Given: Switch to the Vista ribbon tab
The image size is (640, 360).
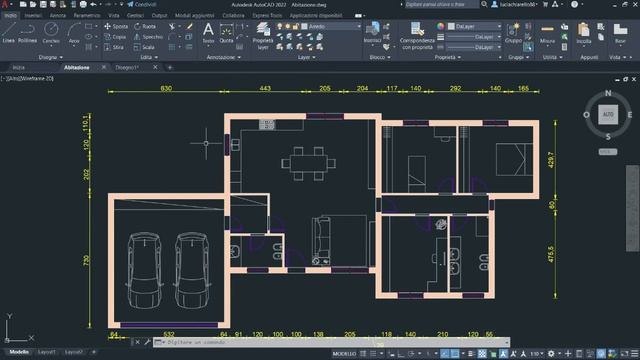Looking at the screenshot, I should 114,16.
